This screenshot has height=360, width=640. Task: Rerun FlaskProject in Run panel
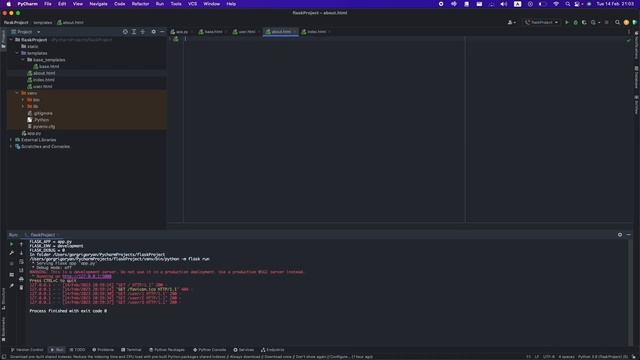click(x=11, y=244)
